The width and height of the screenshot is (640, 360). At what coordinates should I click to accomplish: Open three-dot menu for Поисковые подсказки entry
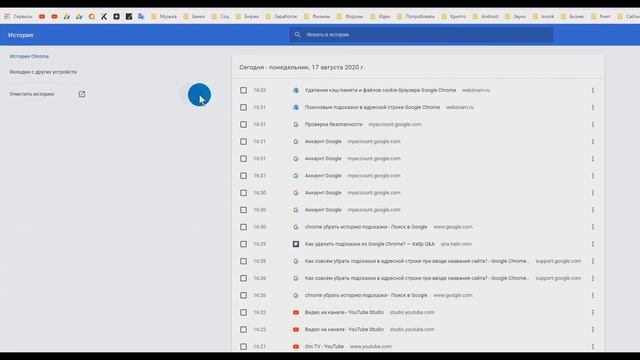593,107
